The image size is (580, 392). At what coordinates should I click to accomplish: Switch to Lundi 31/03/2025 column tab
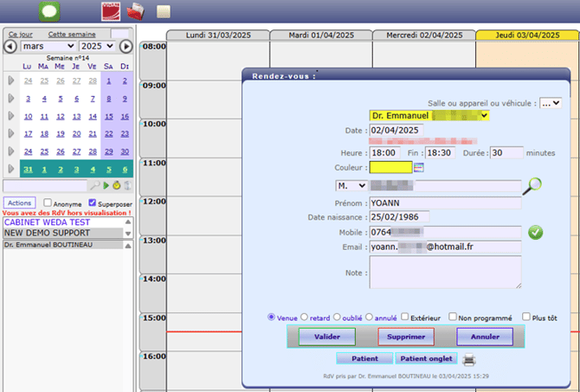(x=218, y=35)
